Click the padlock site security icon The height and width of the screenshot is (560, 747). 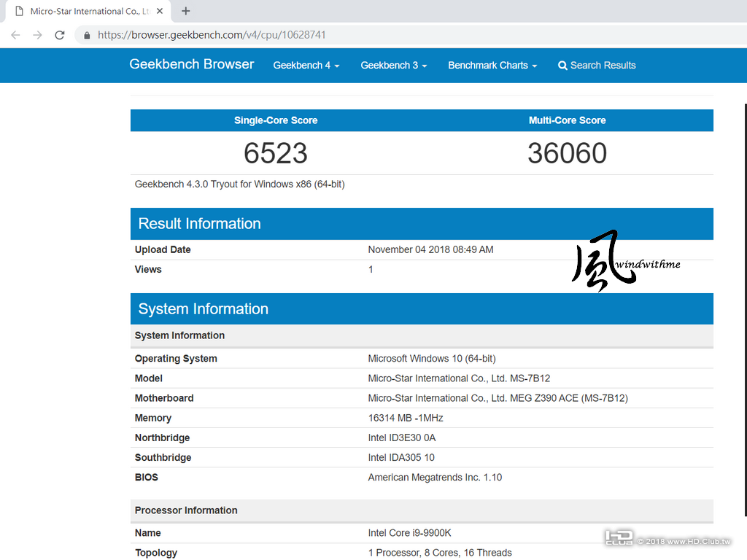(87, 35)
